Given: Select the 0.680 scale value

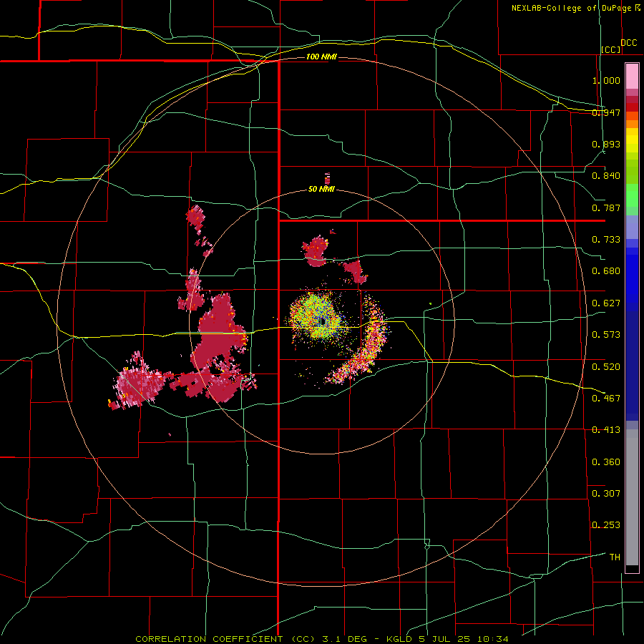Looking at the screenshot, I should (x=606, y=271).
